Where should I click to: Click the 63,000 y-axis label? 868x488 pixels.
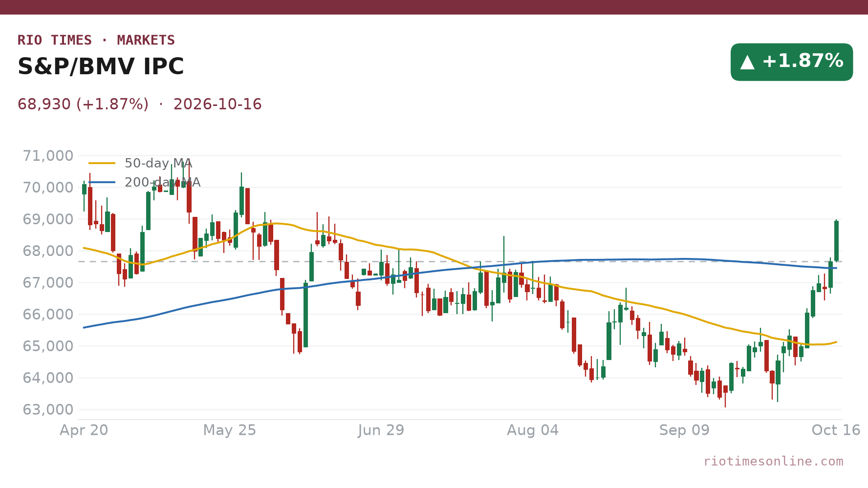[48, 410]
